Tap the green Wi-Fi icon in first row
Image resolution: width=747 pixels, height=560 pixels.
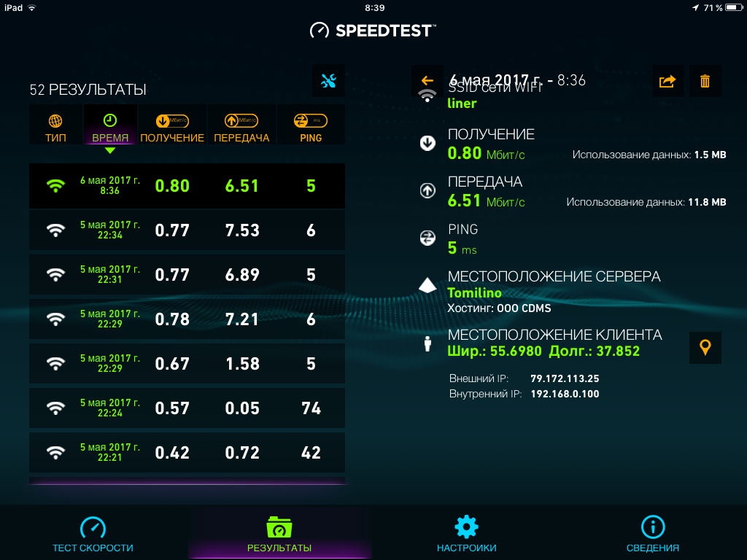pyautogui.click(x=55, y=186)
